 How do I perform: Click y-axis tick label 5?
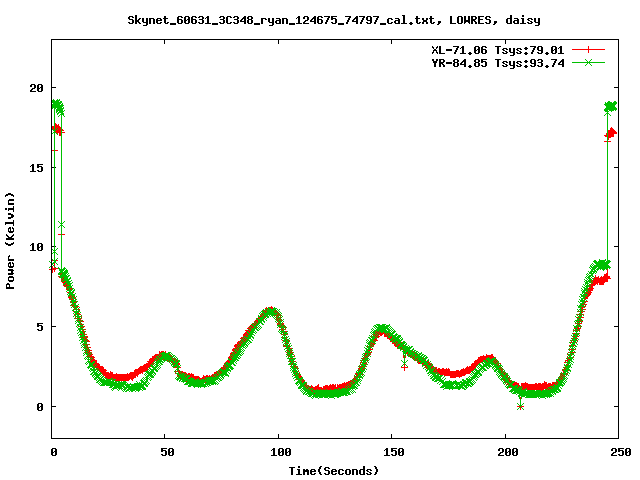click(x=40, y=327)
